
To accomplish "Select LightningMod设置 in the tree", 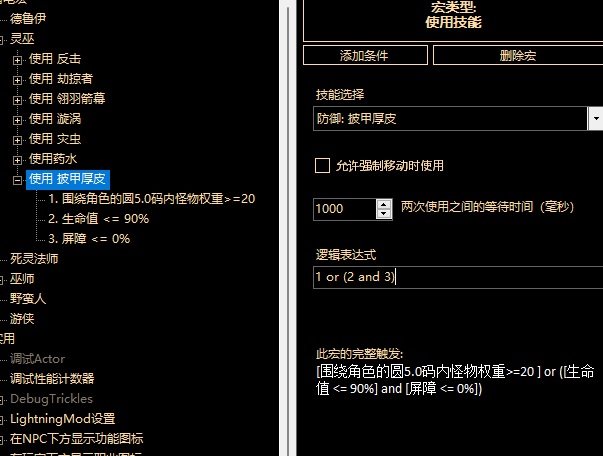I will tap(62, 419).
